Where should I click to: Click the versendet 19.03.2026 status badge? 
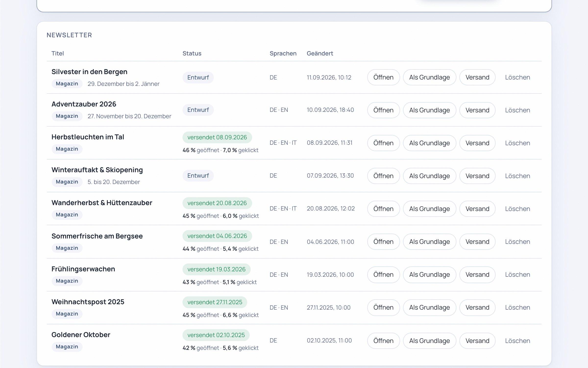pos(216,269)
